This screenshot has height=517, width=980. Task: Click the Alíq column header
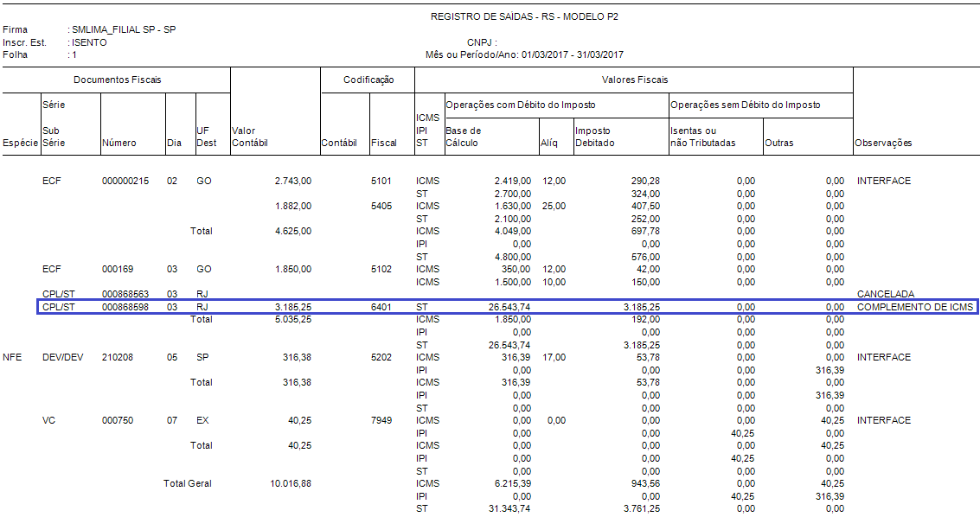tap(548, 143)
